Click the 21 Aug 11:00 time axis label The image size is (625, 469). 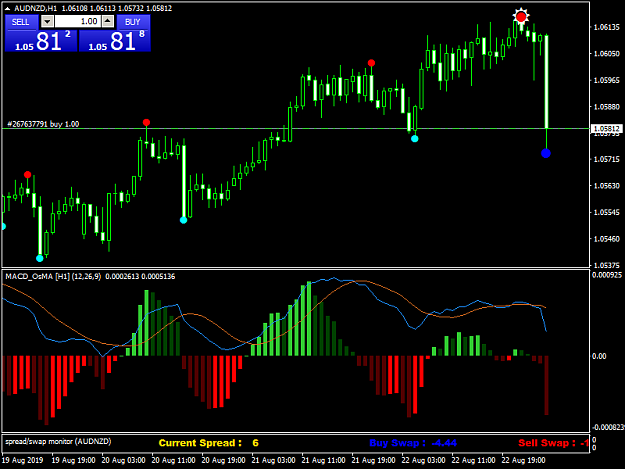pos(323,460)
